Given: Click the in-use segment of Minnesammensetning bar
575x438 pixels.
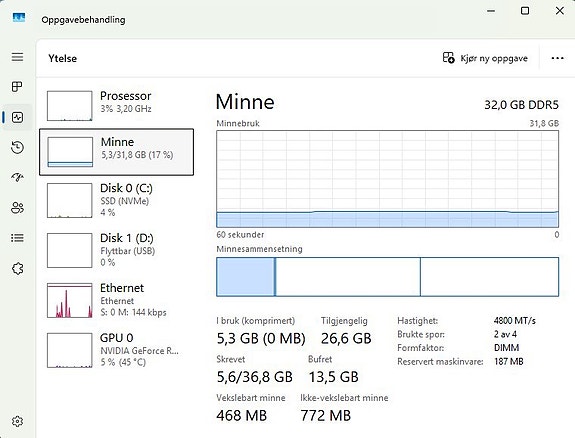Looking at the screenshot, I should pyautogui.click(x=245, y=277).
